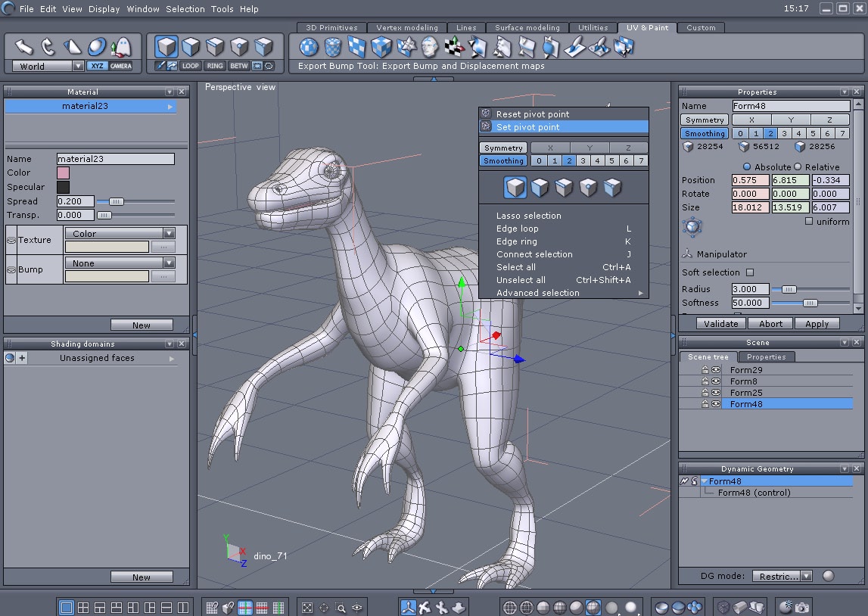Choose the checkered cylinder UV mapping icon

pos(333,47)
